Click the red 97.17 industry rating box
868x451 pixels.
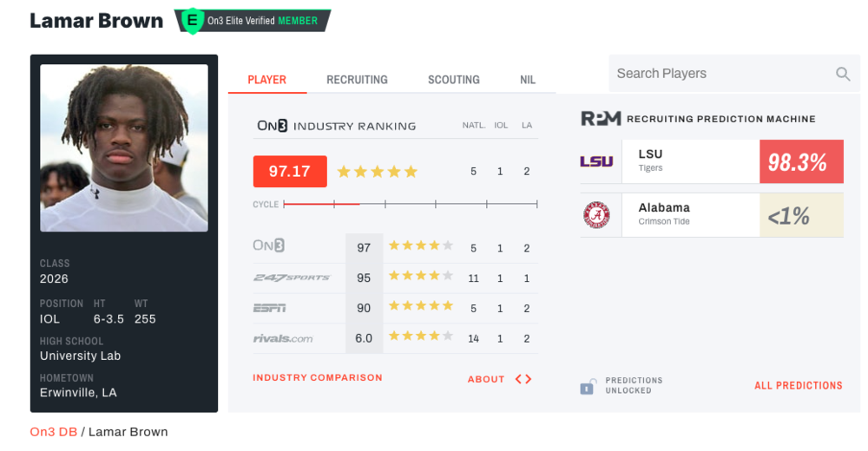click(x=290, y=172)
